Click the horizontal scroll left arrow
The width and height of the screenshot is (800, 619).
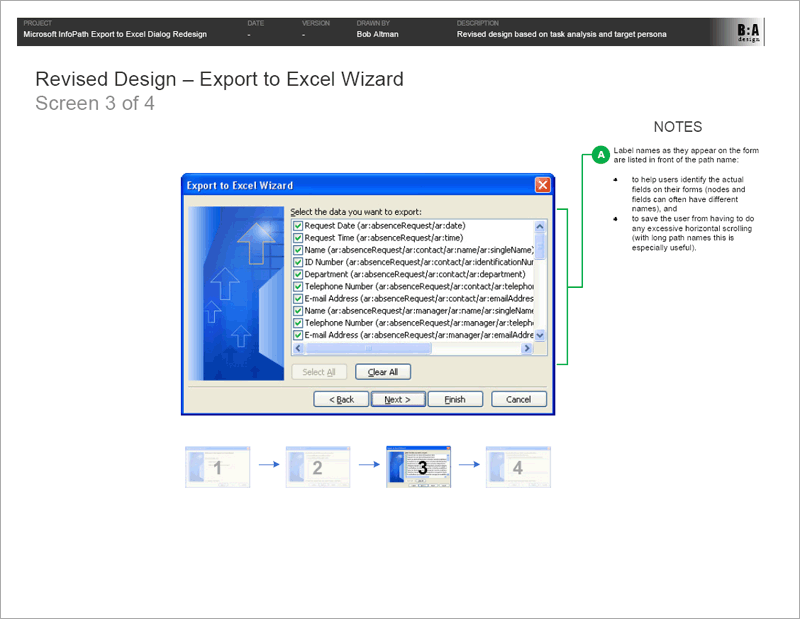(x=298, y=348)
